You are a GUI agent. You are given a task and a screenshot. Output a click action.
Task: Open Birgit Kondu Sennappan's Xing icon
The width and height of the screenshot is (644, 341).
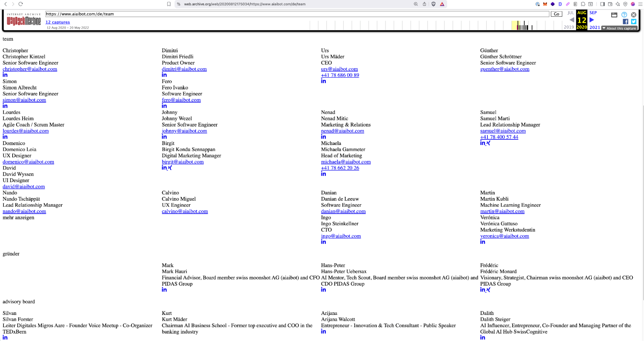tap(170, 168)
